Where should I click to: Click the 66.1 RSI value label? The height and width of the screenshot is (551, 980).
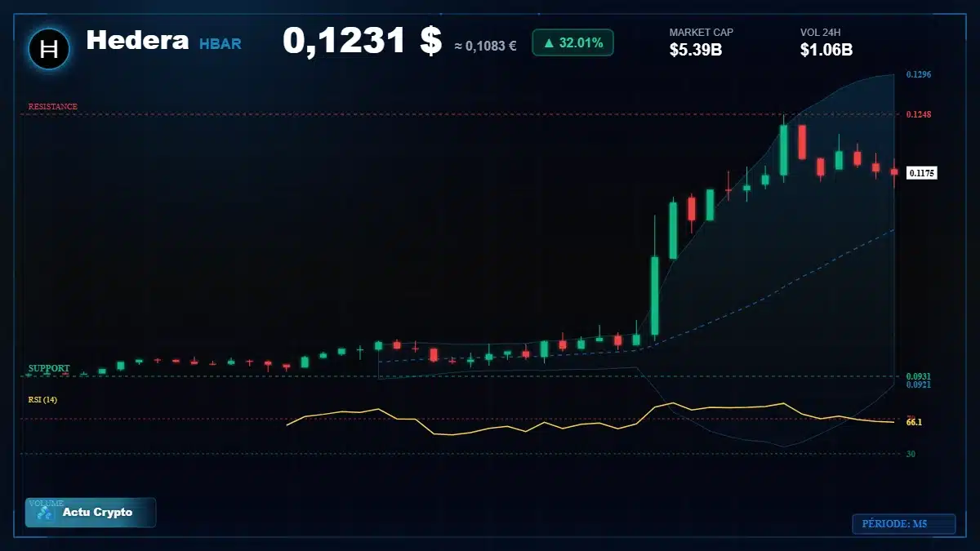[914, 422]
